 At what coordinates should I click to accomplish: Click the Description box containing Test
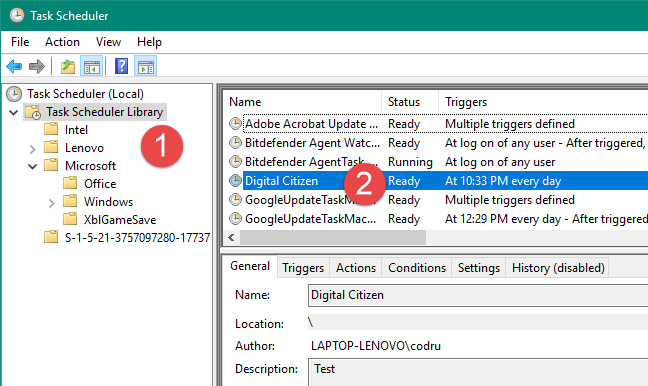point(478,372)
